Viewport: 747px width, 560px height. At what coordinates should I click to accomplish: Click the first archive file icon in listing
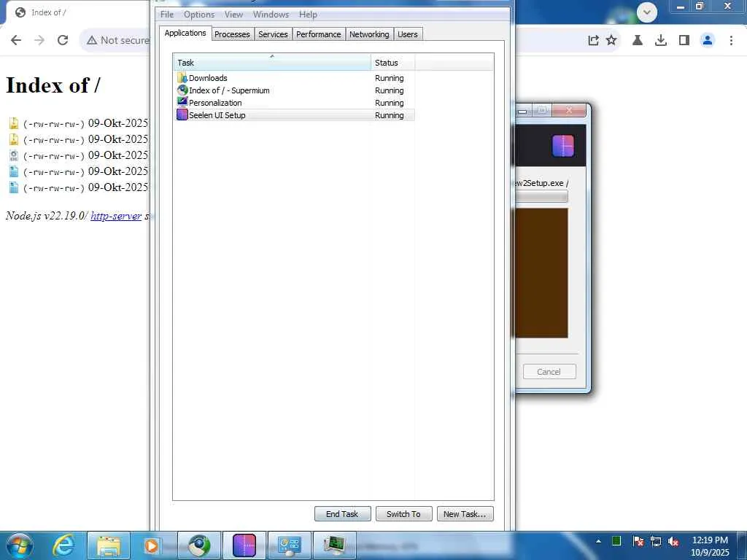(14, 123)
